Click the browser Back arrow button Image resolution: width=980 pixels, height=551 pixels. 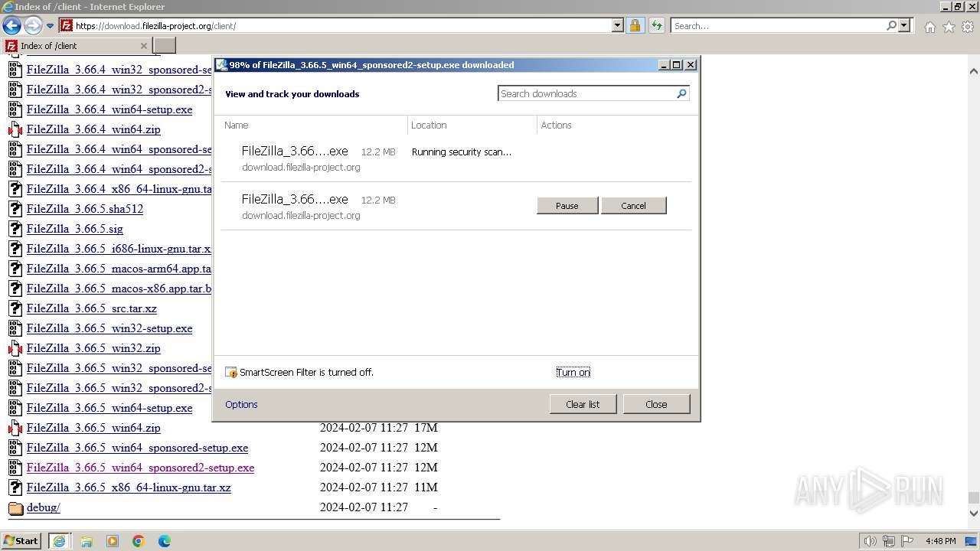click(x=11, y=26)
